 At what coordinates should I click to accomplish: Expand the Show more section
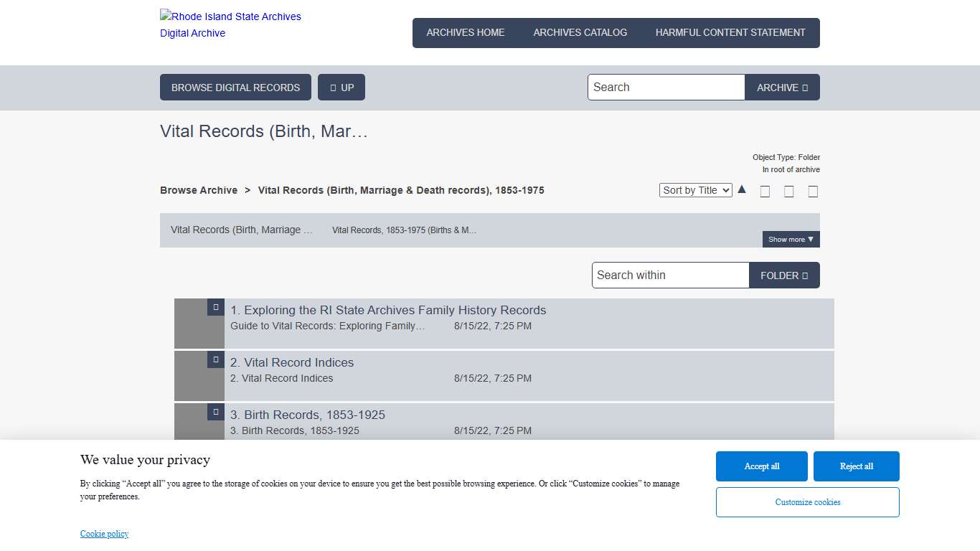click(790, 239)
